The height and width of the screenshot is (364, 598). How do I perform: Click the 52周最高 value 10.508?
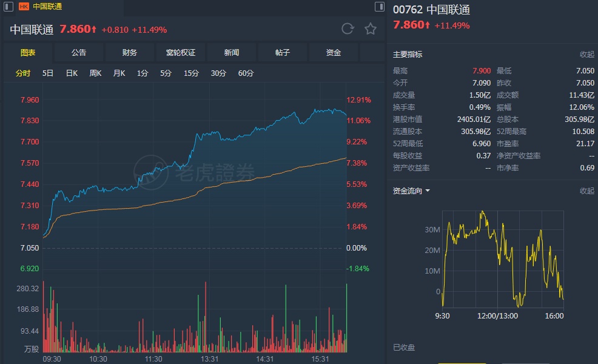(x=583, y=132)
